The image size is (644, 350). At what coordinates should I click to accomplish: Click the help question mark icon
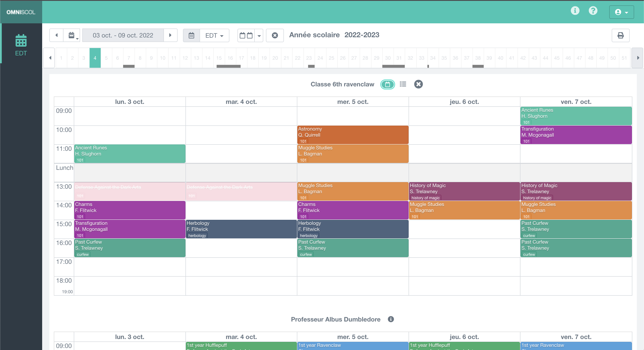coord(593,11)
